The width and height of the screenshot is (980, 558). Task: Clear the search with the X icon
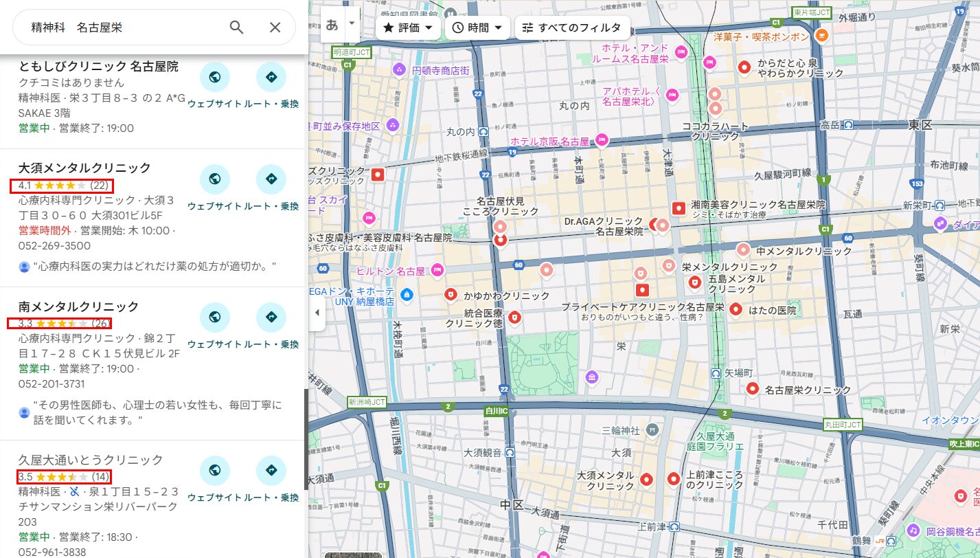pos(274,27)
